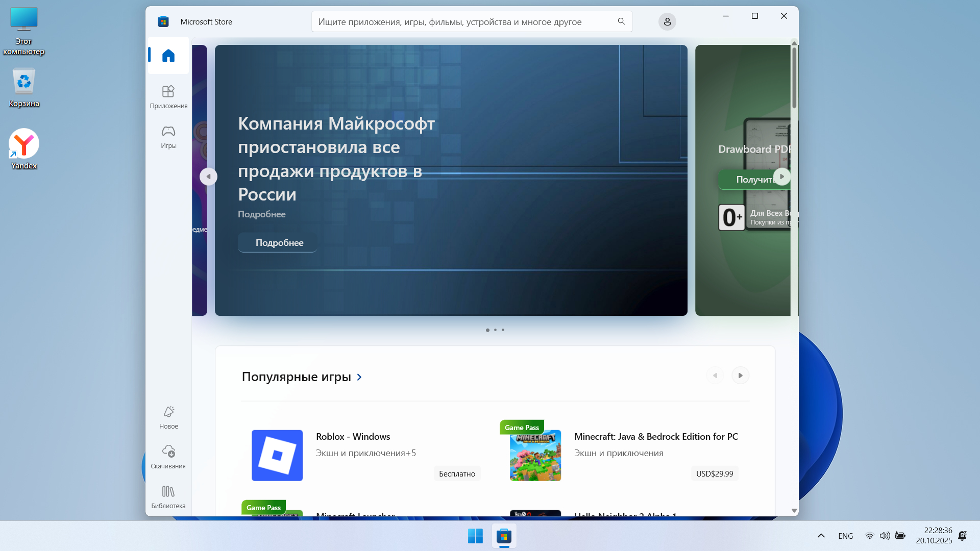Viewport: 980px width, 551px height.
Task: Open the Скачивания page
Action: click(168, 457)
